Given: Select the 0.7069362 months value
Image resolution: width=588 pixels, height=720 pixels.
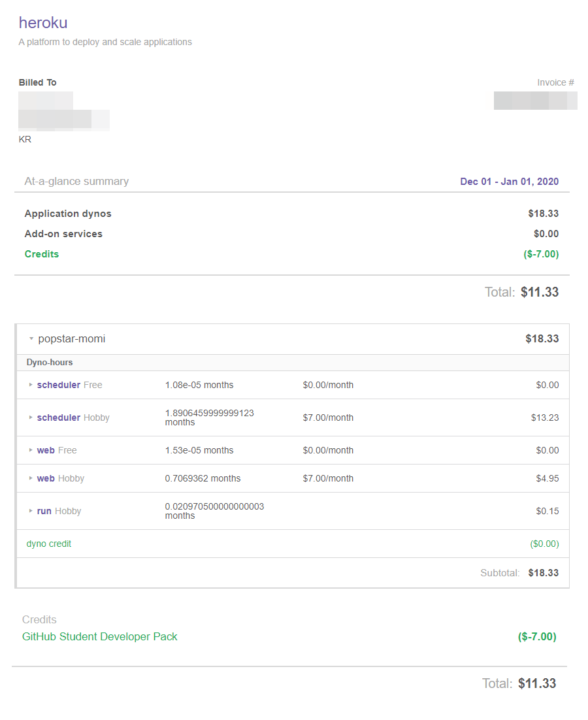Looking at the screenshot, I should [x=203, y=478].
